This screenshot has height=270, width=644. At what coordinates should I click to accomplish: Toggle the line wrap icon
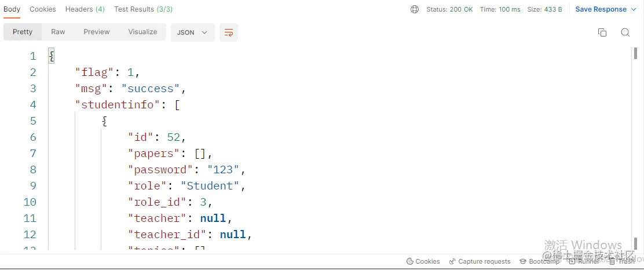coord(229,32)
